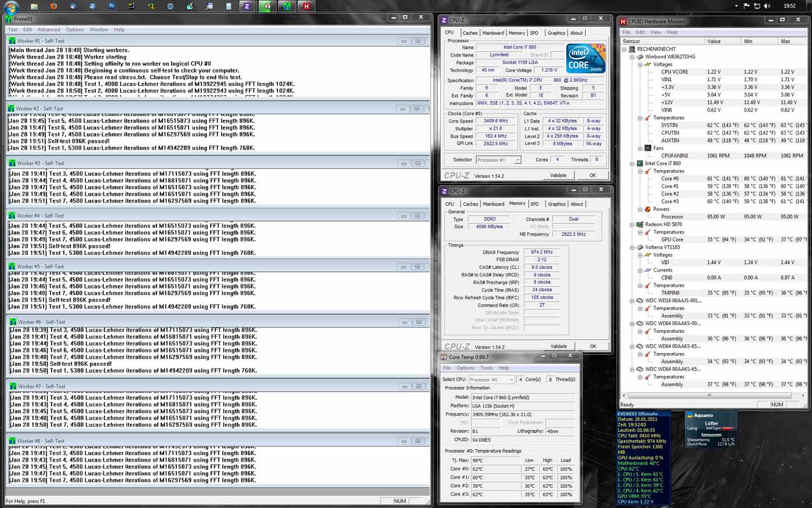Click the Aquaero gadget logo icon

pos(690,416)
